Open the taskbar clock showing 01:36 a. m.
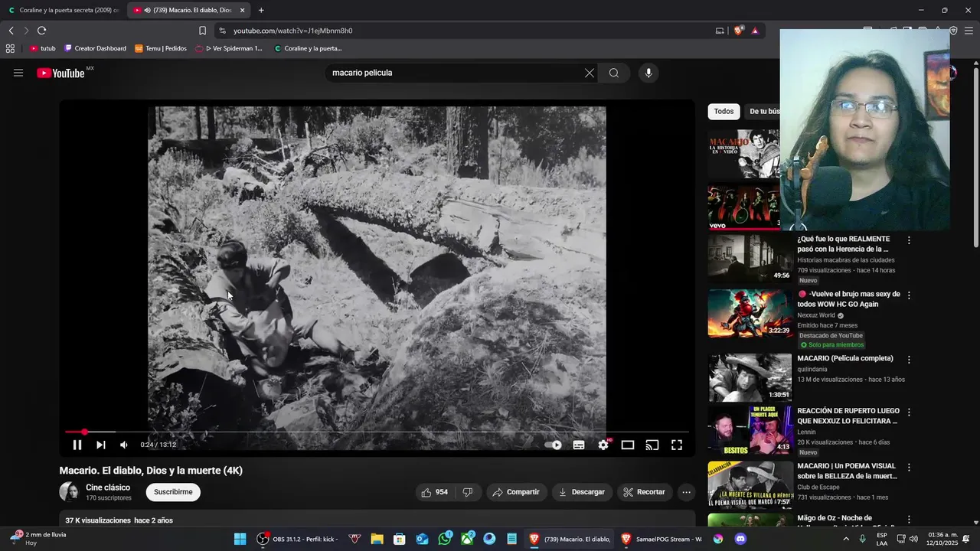This screenshot has width=980, height=551. [x=942, y=539]
